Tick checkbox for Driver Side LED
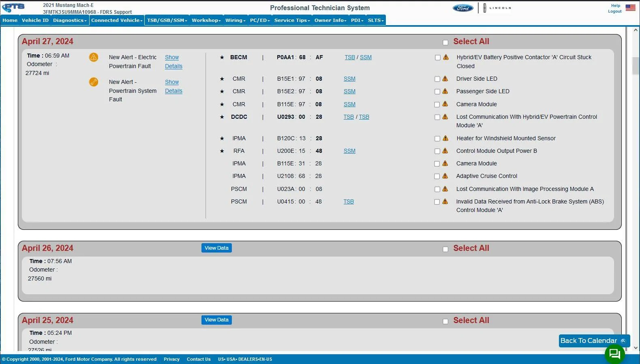 point(437,79)
